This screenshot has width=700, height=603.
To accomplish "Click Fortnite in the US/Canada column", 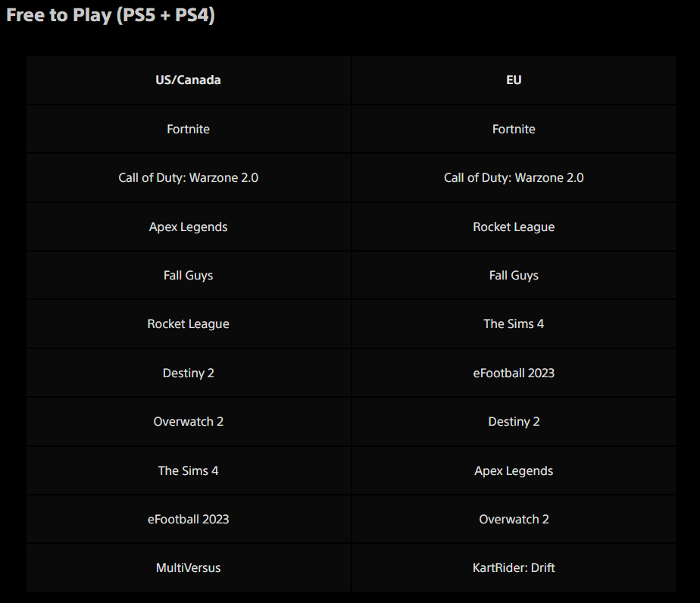I will click(188, 129).
